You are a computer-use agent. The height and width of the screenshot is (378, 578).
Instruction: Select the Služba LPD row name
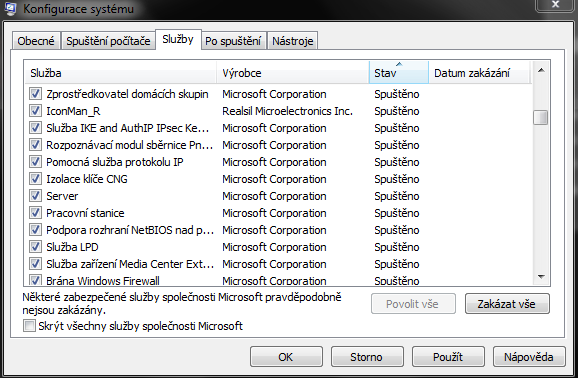[72, 247]
